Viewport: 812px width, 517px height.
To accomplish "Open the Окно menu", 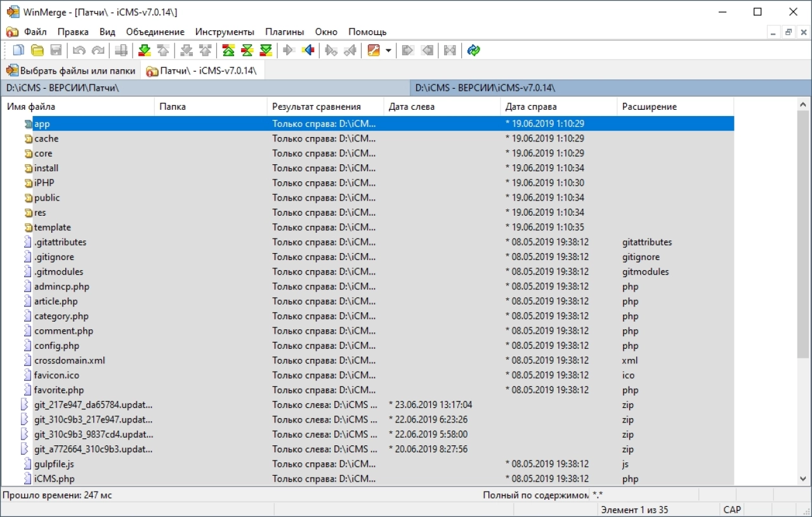I will (326, 32).
